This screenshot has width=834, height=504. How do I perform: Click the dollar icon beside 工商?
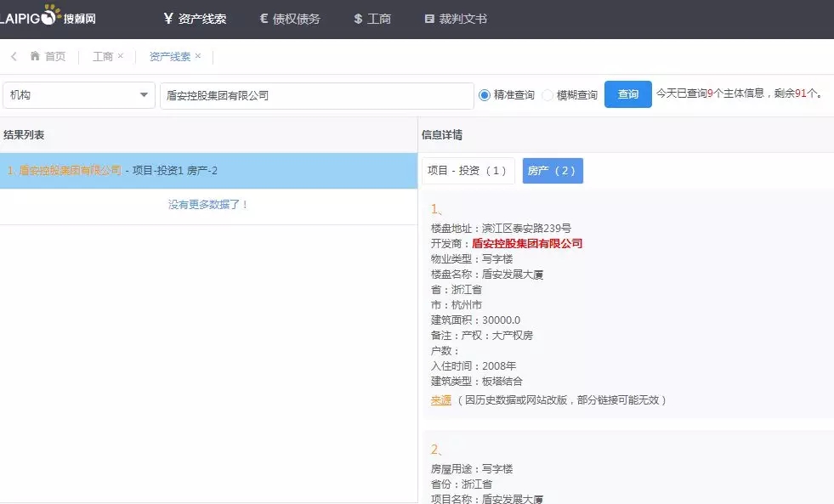pos(358,19)
